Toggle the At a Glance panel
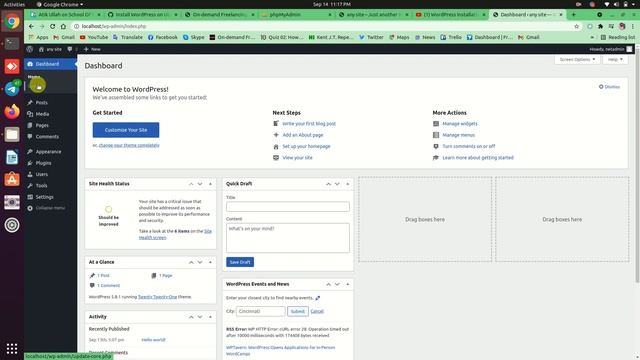 [210, 262]
